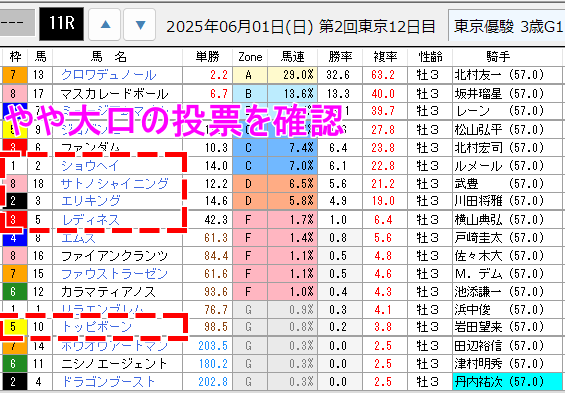Click the 勝率 column header

pos(340,57)
